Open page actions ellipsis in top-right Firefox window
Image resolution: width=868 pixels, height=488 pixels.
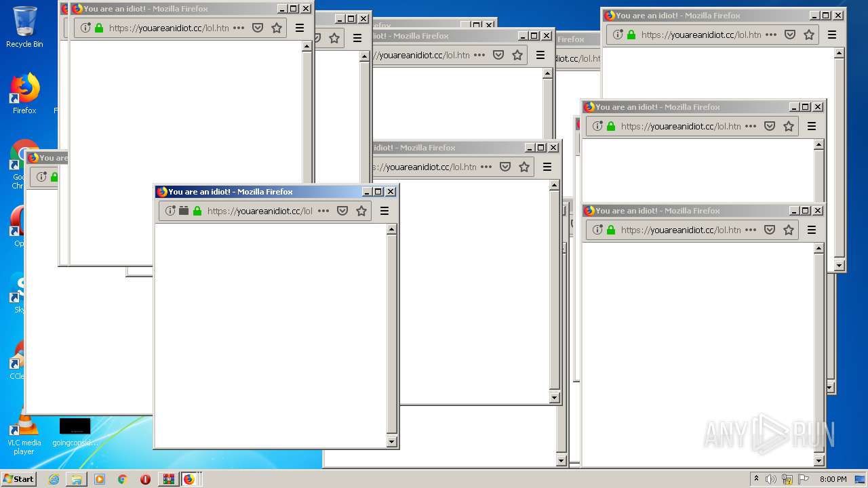[x=771, y=35]
